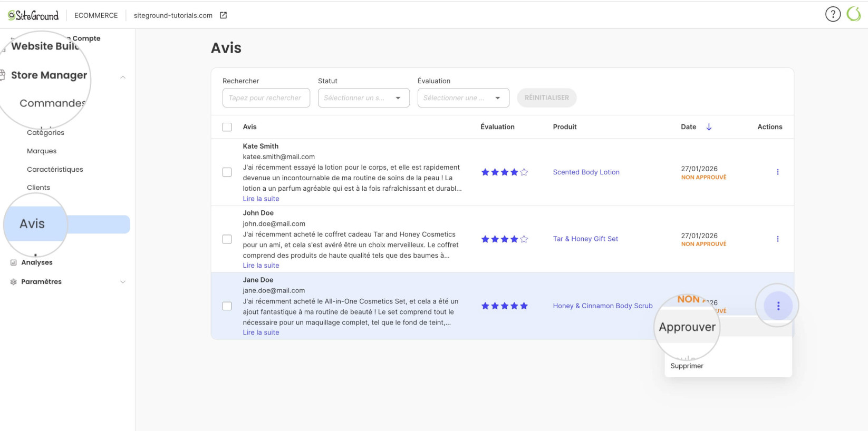868x431 pixels.
Task: Open Commandes in the sidebar
Action: (52, 103)
